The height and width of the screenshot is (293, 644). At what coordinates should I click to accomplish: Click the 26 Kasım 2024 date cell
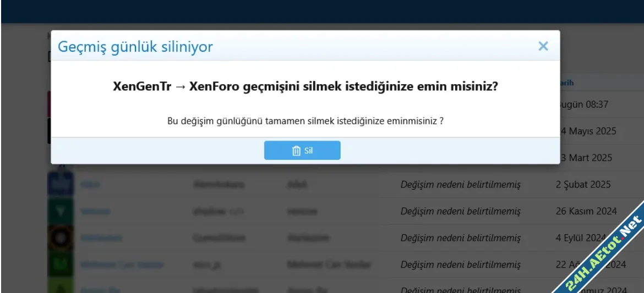pyautogui.click(x=586, y=211)
